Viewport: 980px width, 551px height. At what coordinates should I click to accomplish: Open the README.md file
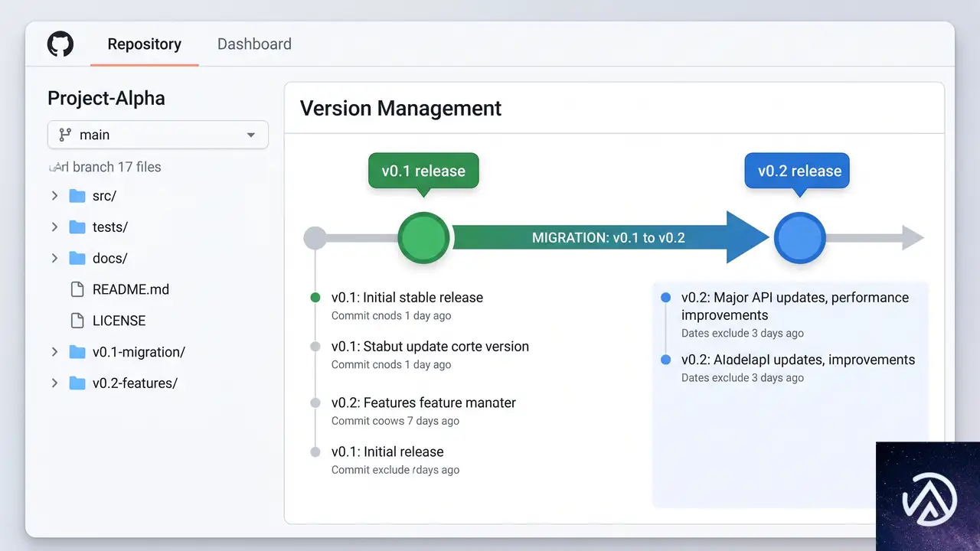[x=131, y=289]
